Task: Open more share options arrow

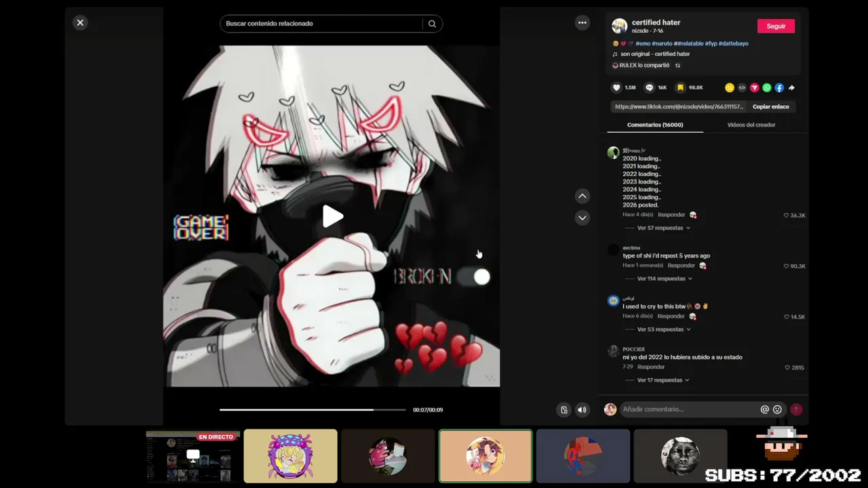Action: [x=791, y=87]
